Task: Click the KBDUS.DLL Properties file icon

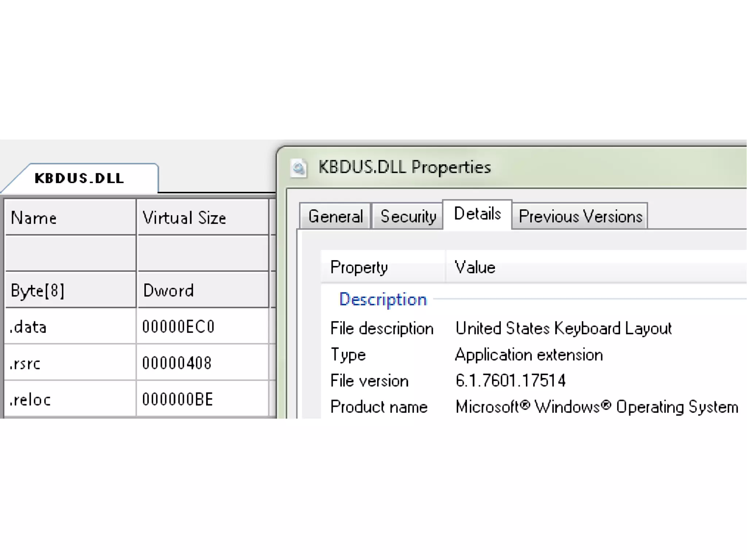Action: (x=299, y=168)
